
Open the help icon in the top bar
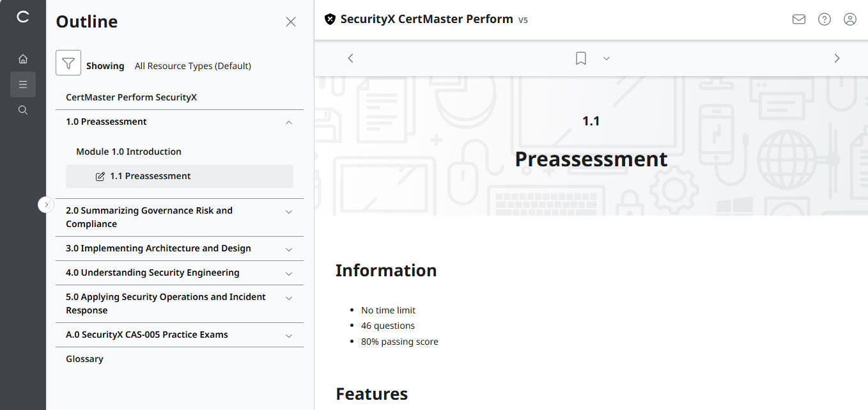tap(824, 19)
